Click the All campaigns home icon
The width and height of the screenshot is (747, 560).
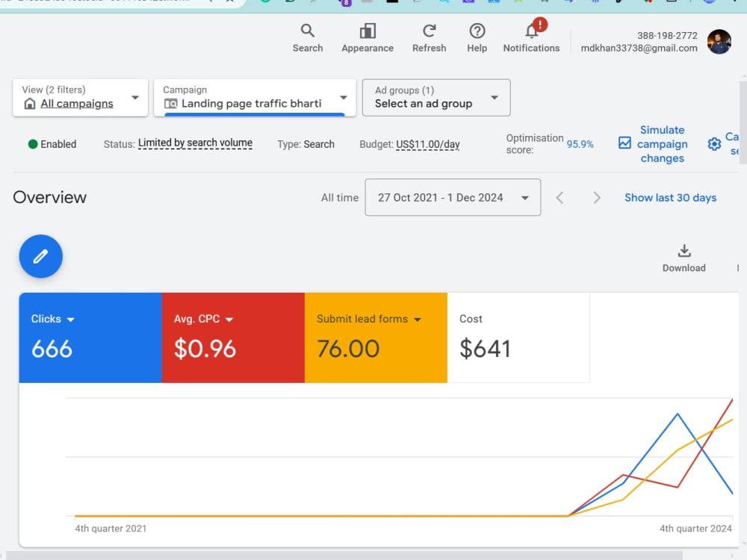pyautogui.click(x=30, y=103)
